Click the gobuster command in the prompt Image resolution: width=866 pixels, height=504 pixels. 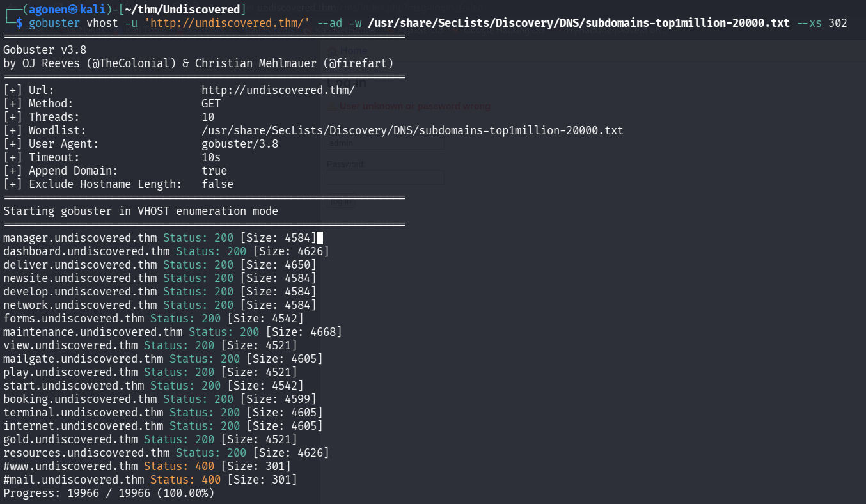[54, 23]
